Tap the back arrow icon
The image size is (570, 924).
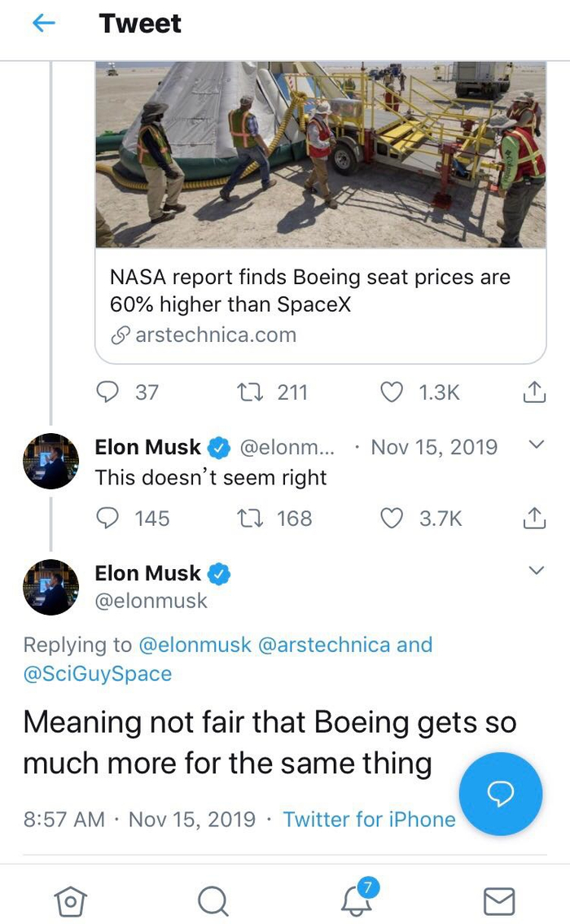[43, 24]
